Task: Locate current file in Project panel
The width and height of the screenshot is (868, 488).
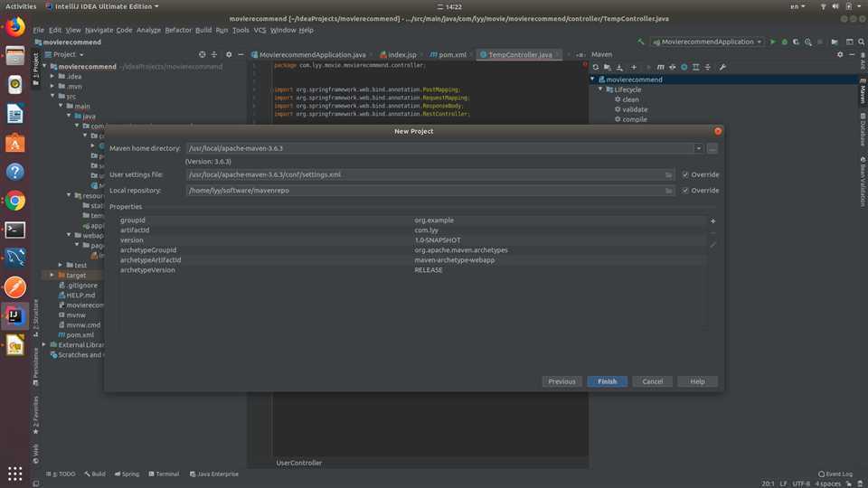Action: pyautogui.click(x=202, y=55)
